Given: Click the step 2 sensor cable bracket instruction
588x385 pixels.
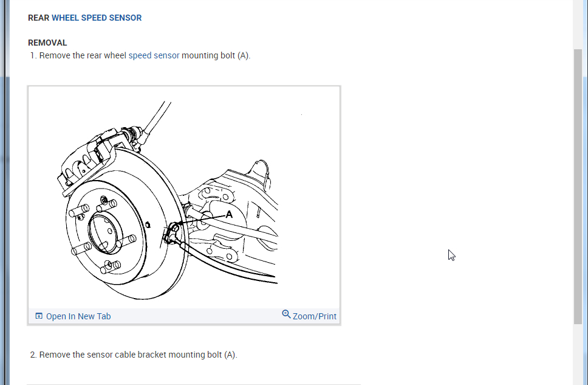Looking at the screenshot, I should [138, 355].
